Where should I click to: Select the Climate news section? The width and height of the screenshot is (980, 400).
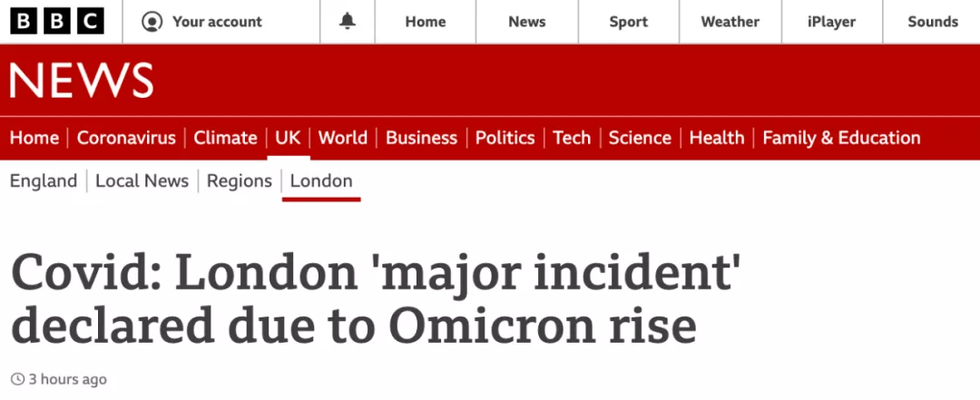(x=225, y=138)
